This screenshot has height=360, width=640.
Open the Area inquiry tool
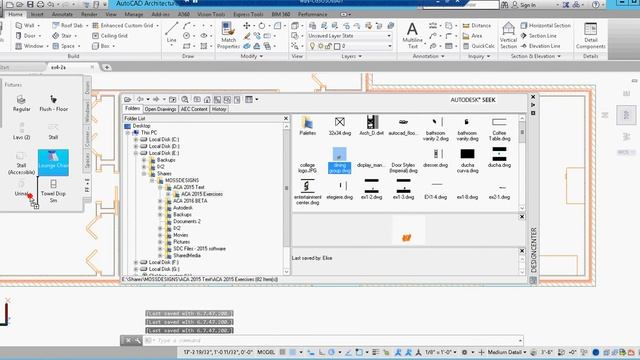[472, 36]
